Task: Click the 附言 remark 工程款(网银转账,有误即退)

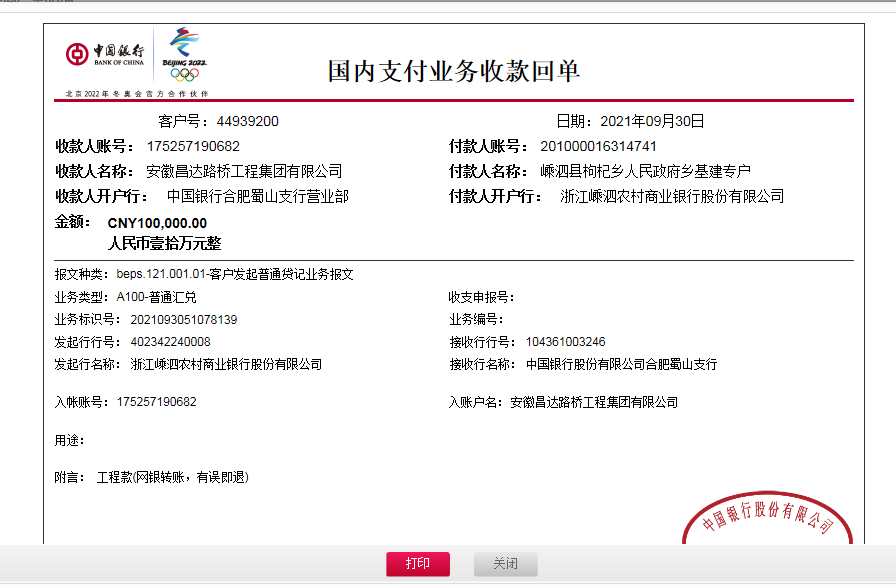Action: [x=172, y=478]
